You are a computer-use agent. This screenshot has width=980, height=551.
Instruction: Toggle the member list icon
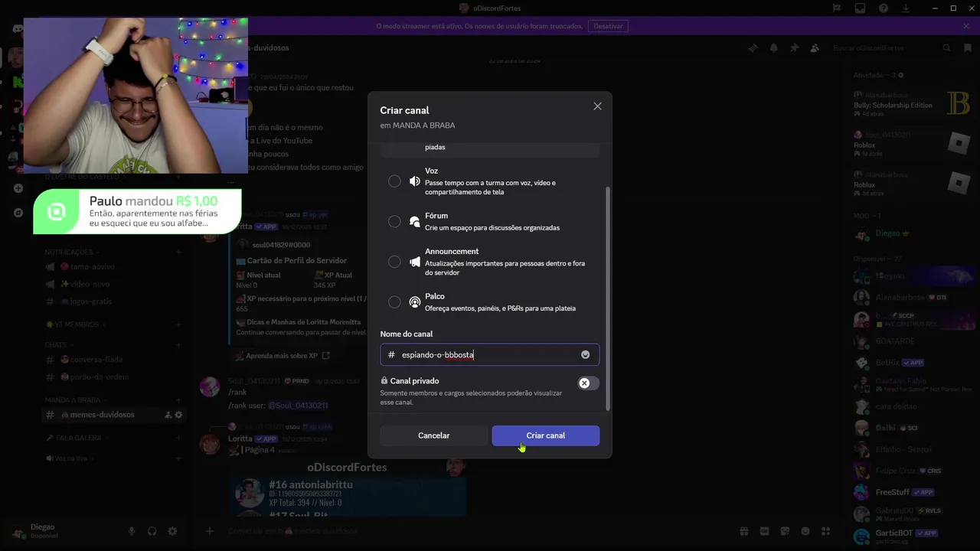point(815,47)
